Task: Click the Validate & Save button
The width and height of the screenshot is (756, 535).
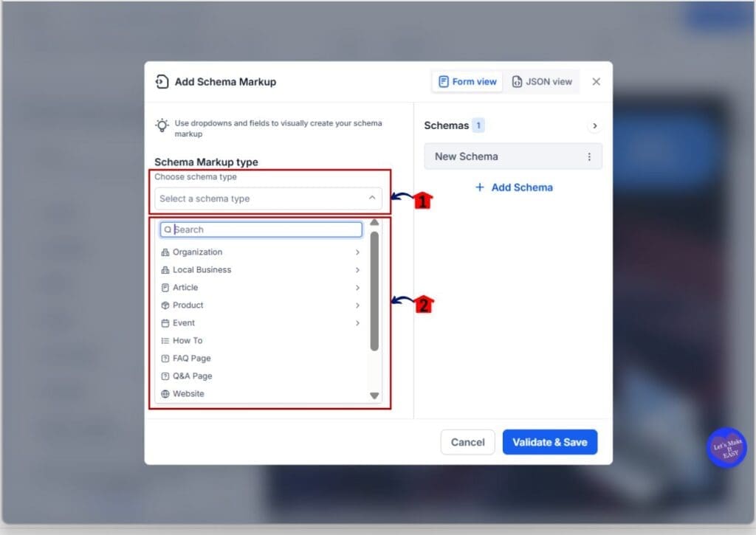Action: pyautogui.click(x=550, y=442)
